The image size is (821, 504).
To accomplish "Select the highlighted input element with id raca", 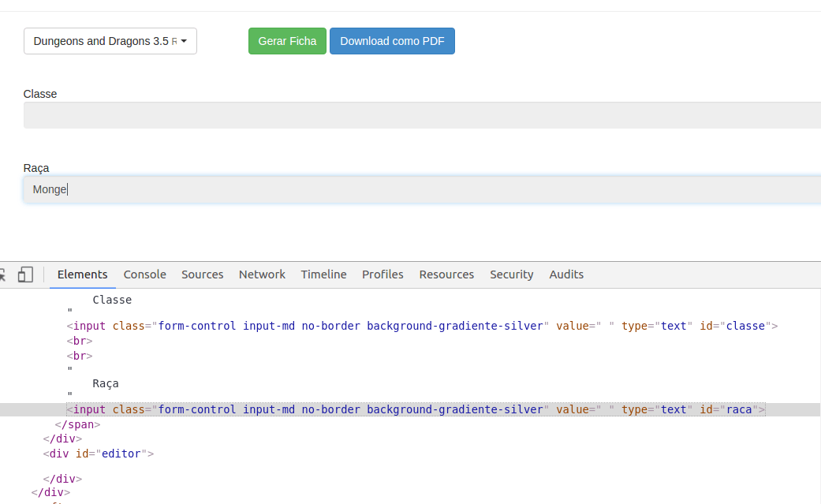I will [414, 409].
